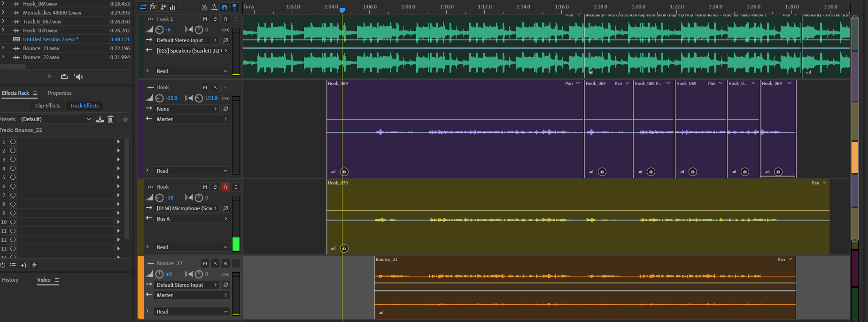The image size is (868, 322).
Task: Click the lock icon on first Hook_069 clip
Action: [x=344, y=171]
